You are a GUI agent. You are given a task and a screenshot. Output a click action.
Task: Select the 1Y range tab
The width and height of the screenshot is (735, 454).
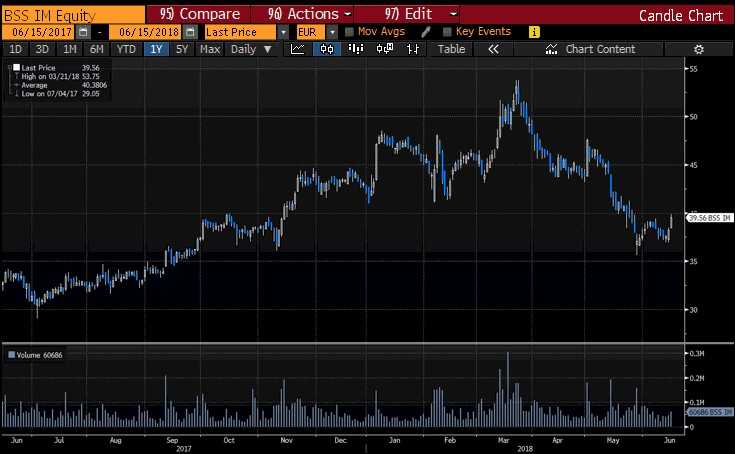pos(156,49)
